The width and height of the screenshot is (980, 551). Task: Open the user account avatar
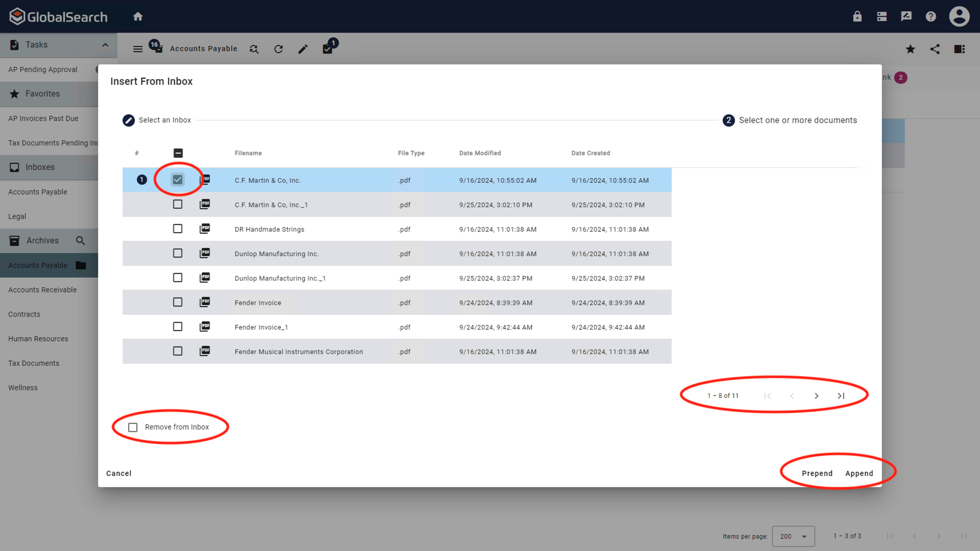[x=959, y=16]
